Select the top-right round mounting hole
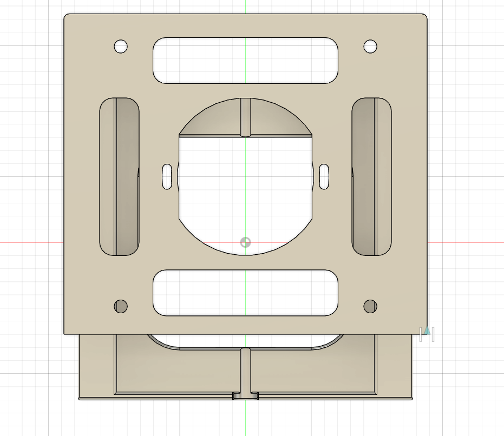The width and height of the screenshot is (504, 436). click(370, 47)
